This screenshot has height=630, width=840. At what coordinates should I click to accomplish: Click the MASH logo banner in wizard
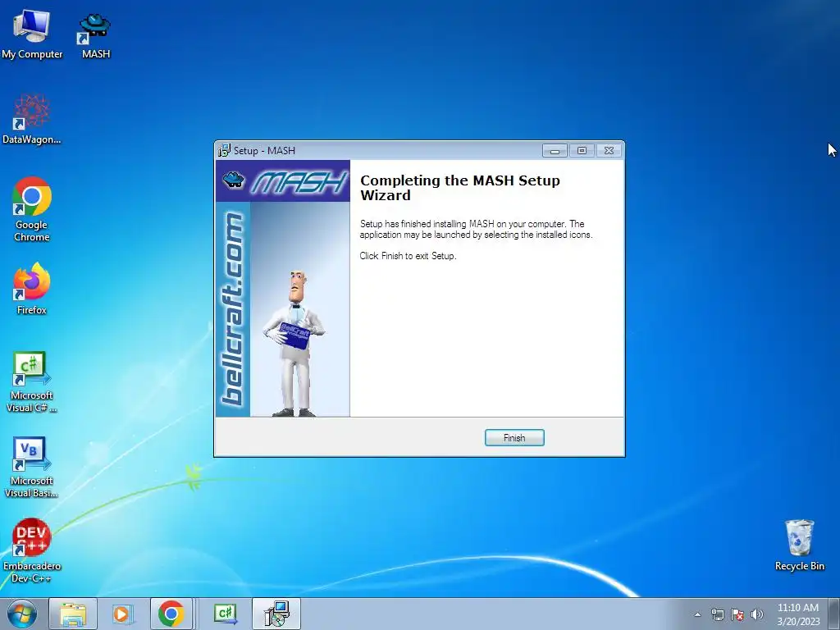pyautogui.click(x=283, y=181)
